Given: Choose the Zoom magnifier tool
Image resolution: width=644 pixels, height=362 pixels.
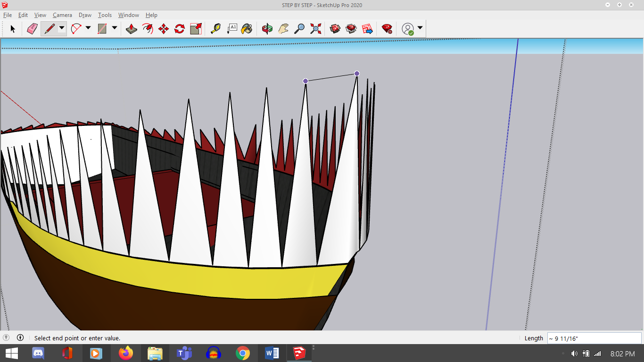Looking at the screenshot, I should point(299,29).
